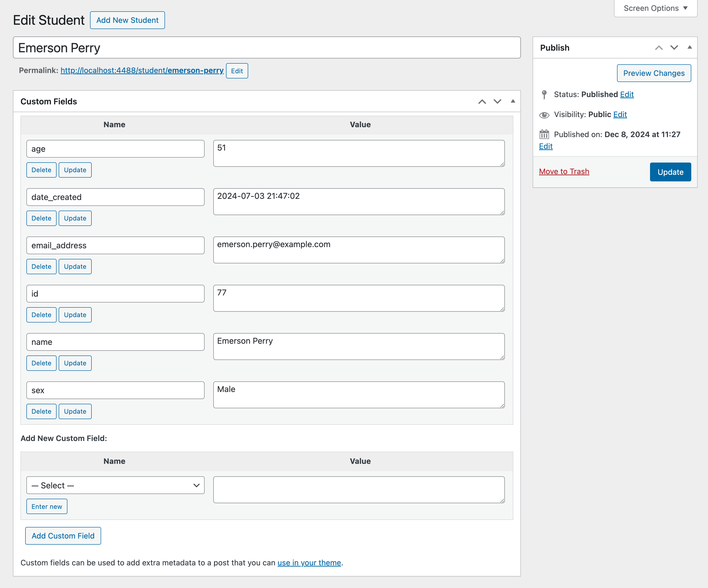The height and width of the screenshot is (588, 708).
Task: Click the status pin icon
Action: click(x=544, y=95)
